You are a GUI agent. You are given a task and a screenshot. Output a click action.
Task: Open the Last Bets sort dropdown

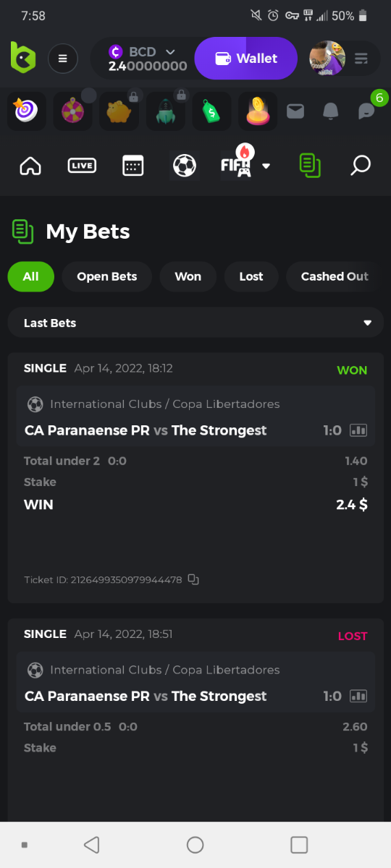point(195,323)
